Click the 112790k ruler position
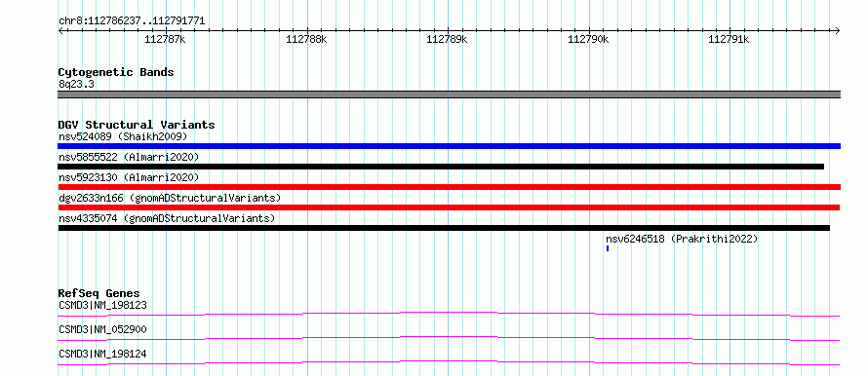 589,39
